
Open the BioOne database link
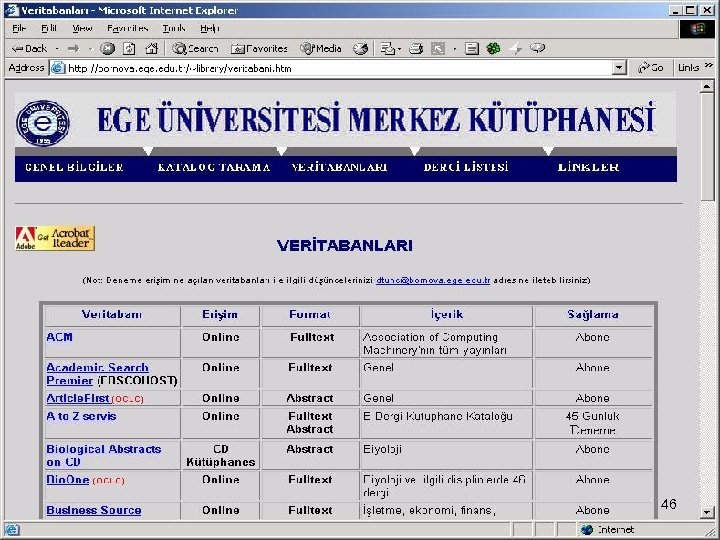coord(68,480)
